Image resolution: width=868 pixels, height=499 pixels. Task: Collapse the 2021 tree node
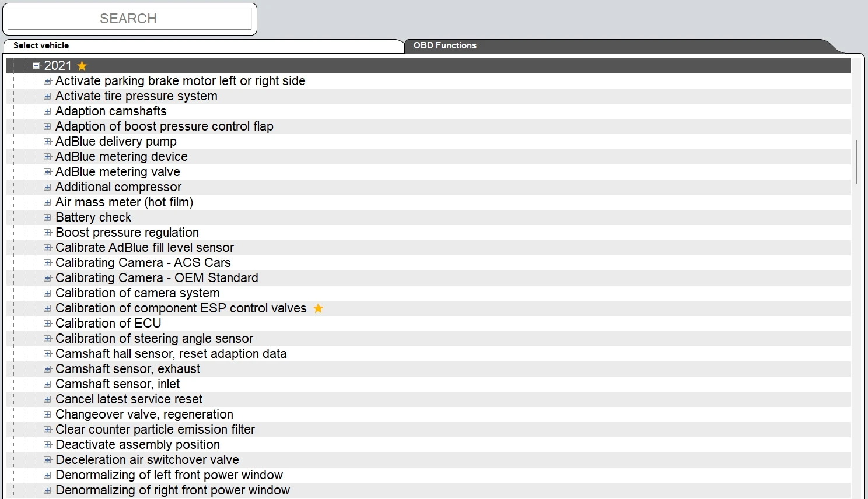[x=36, y=66]
